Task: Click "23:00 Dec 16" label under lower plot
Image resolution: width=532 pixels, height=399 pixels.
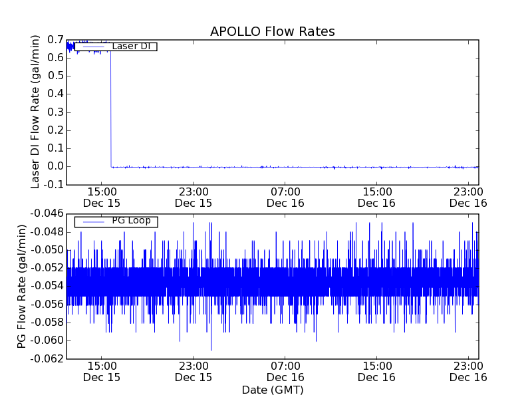Action: [468, 372]
